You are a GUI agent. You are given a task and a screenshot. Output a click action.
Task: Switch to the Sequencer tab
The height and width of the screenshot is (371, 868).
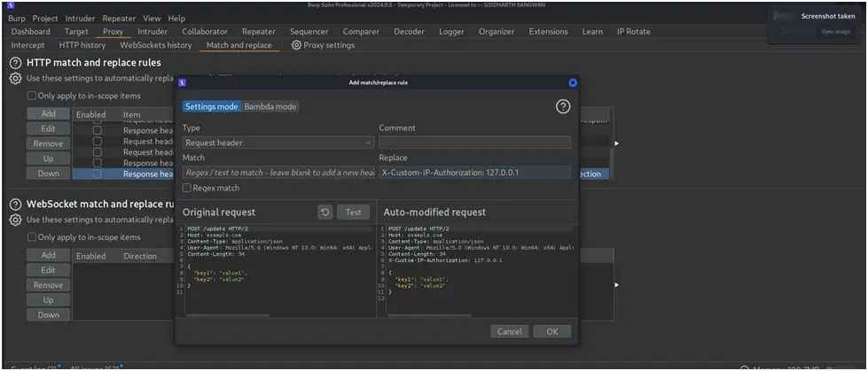click(309, 32)
